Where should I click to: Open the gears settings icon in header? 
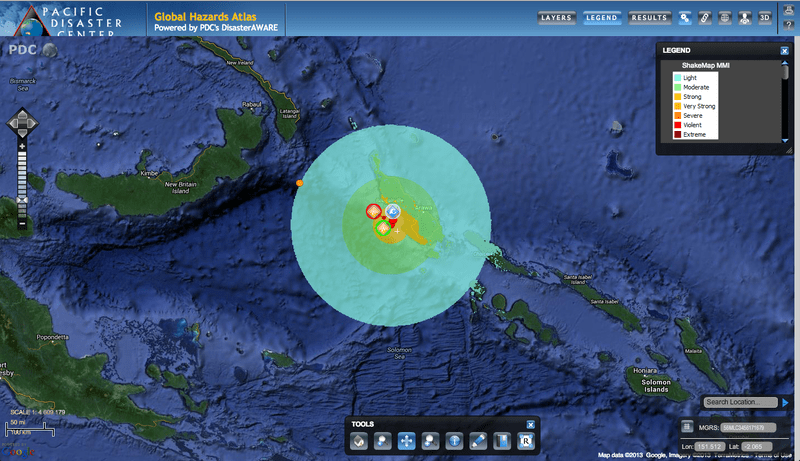(685, 18)
